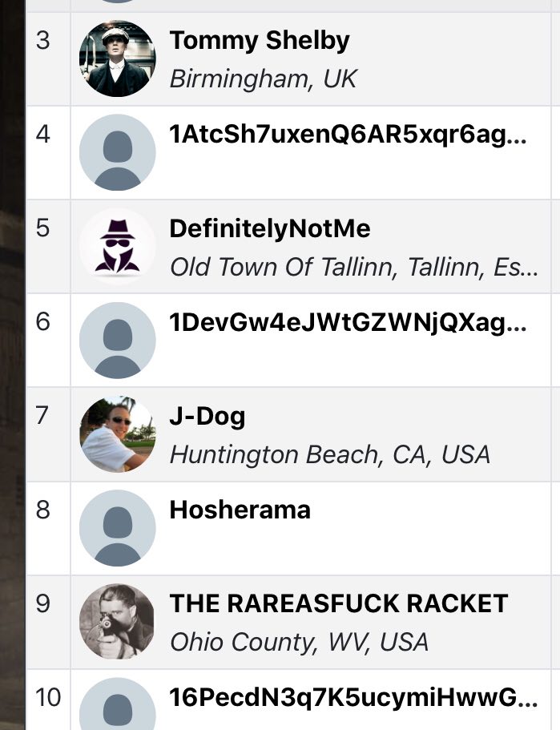Image resolution: width=560 pixels, height=730 pixels.
Task: Click the rank 10 placeholder avatar icon
Action: point(117,704)
